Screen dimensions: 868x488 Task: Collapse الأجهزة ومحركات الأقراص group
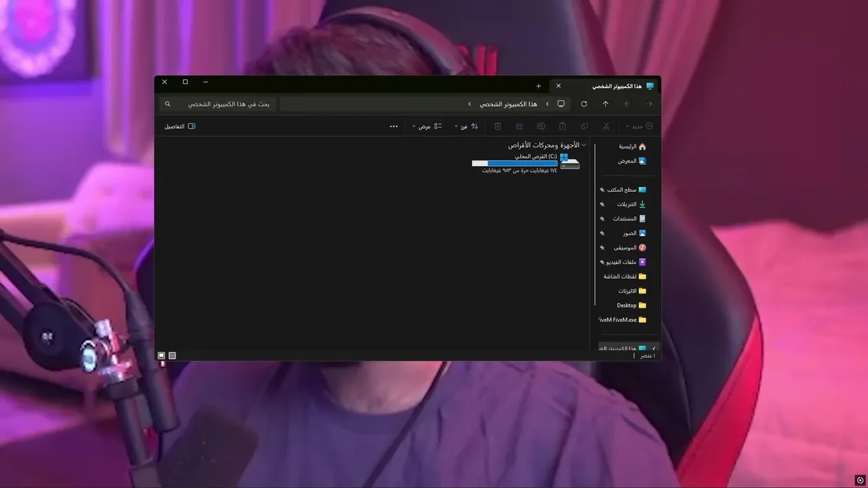click(x=584, y=145)
